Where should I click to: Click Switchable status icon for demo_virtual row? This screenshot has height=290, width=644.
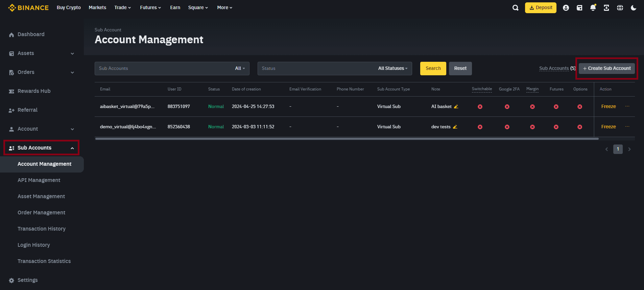[480, 127]
